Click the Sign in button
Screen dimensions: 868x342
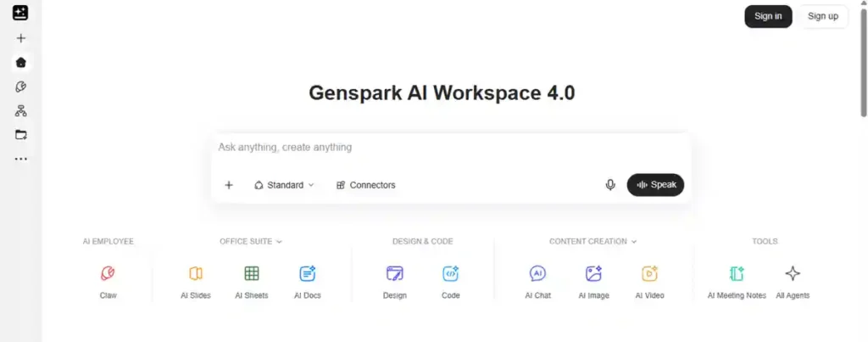[768, 16]
